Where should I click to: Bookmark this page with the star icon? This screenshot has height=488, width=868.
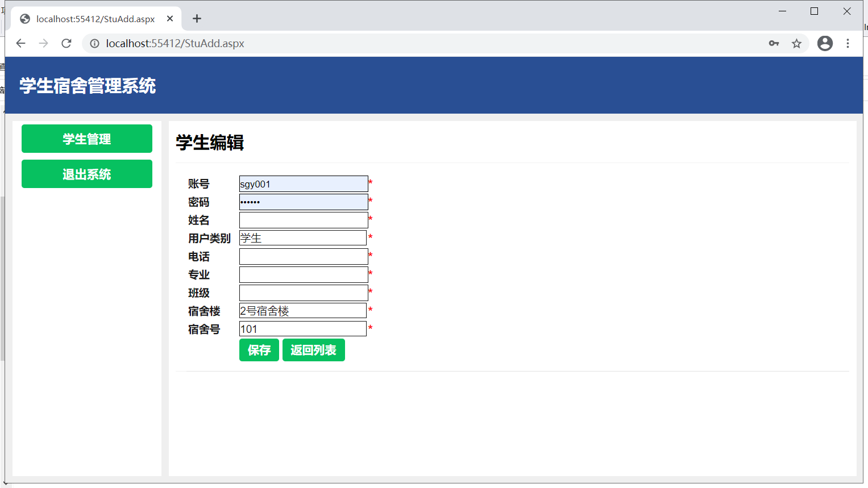[796, 43]
